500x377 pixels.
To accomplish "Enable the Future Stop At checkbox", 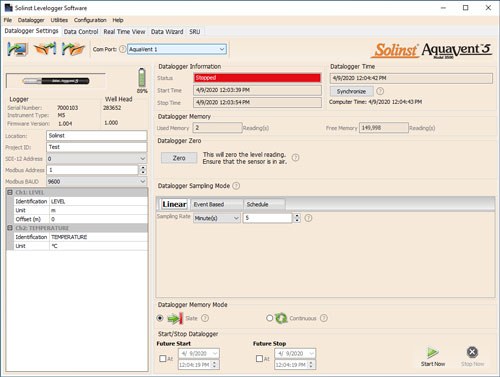I will click(259, 359).
